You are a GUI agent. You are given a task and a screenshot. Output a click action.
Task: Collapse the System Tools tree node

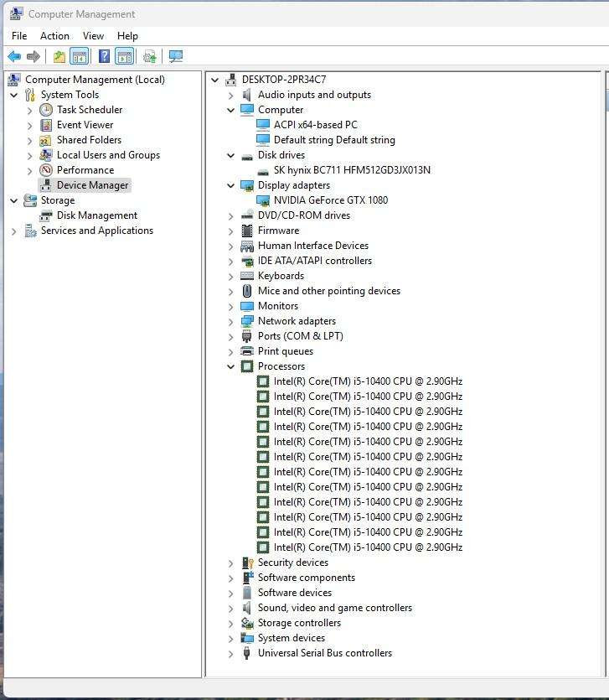tap(14, 95)
